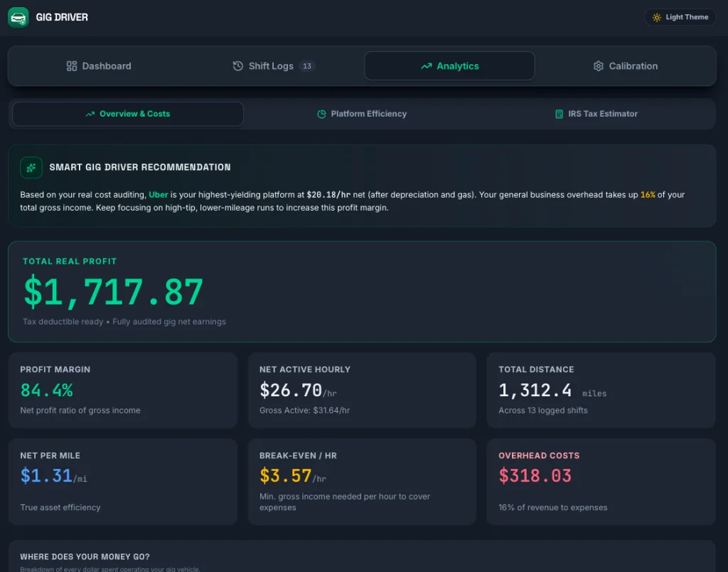Click the Across 13 logged shifts text
The image size is (728, 572).
pyautogui.click(x=542, y=411)
